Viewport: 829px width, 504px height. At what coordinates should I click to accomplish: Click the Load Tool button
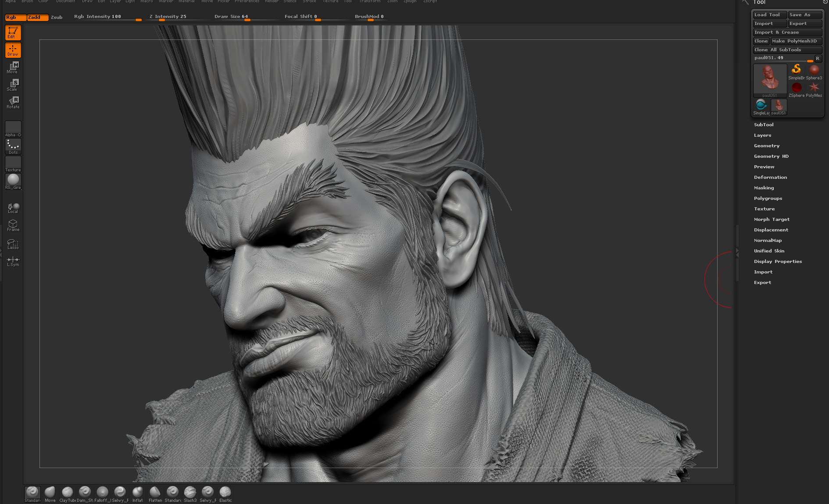pyautogui.click(x=770, y=15)
